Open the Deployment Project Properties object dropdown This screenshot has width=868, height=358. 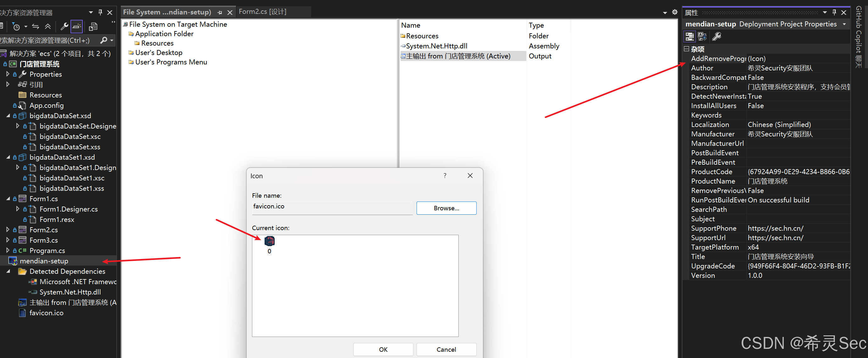pos(844,24)
